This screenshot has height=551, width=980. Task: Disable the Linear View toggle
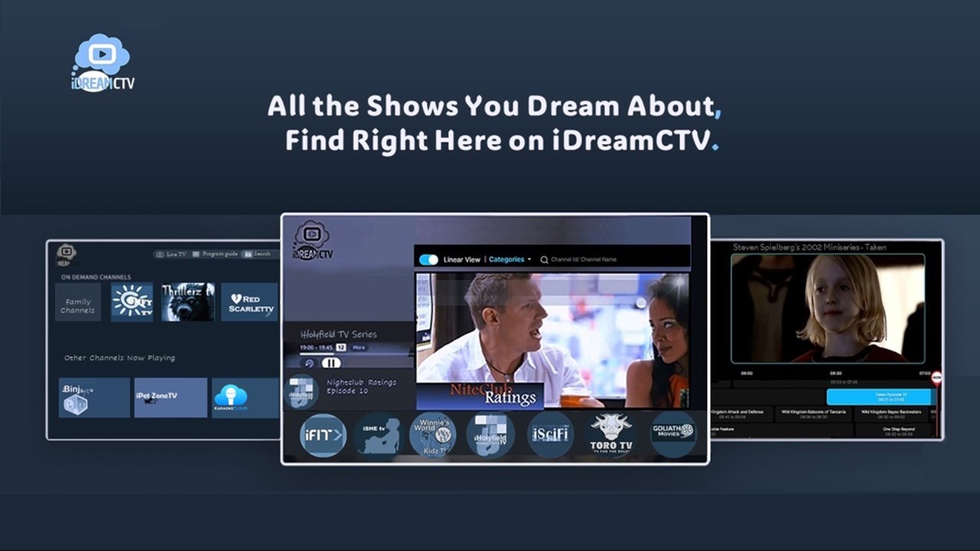[427, 259]
